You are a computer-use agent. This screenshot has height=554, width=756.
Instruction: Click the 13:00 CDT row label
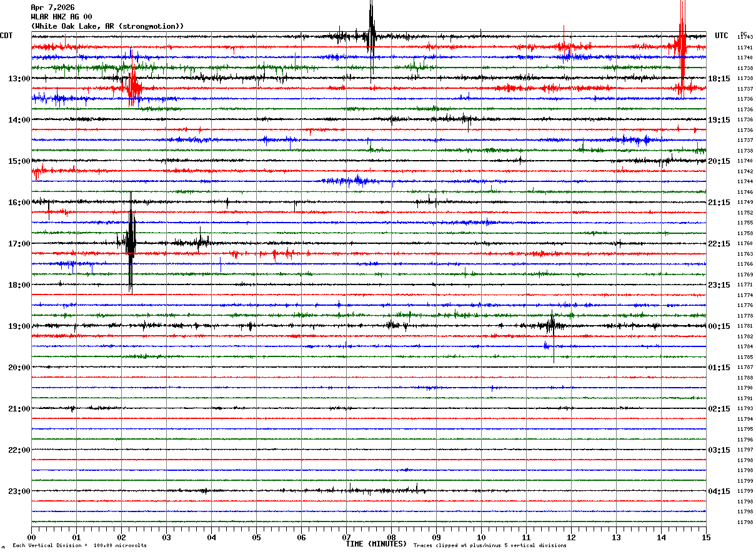(x=19, y=78)
